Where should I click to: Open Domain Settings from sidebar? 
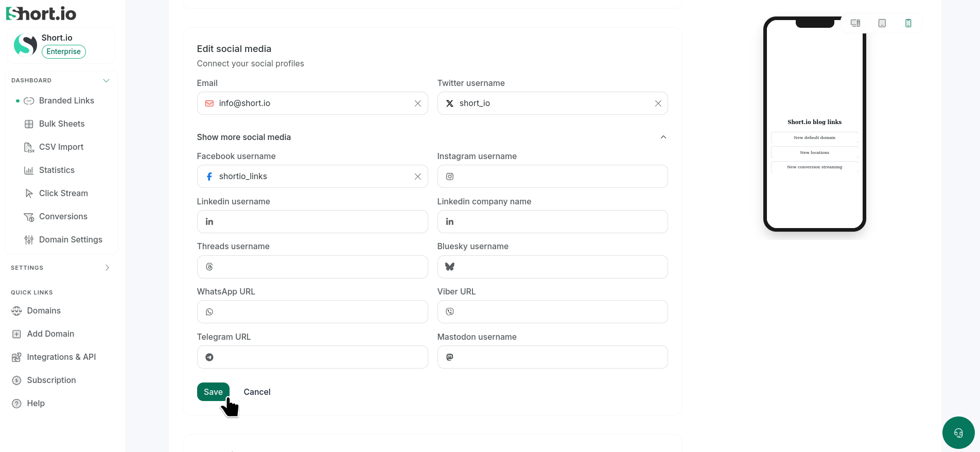[x=71, y=239]
